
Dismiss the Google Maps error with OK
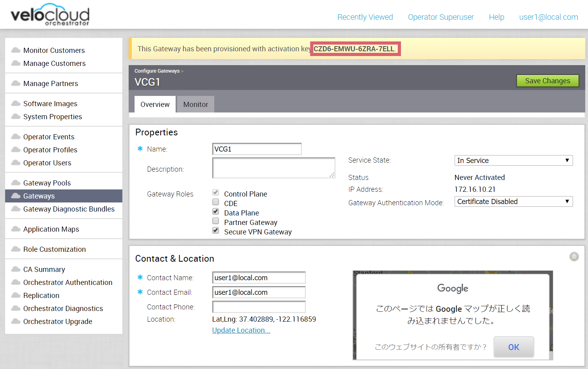point(513,347)
